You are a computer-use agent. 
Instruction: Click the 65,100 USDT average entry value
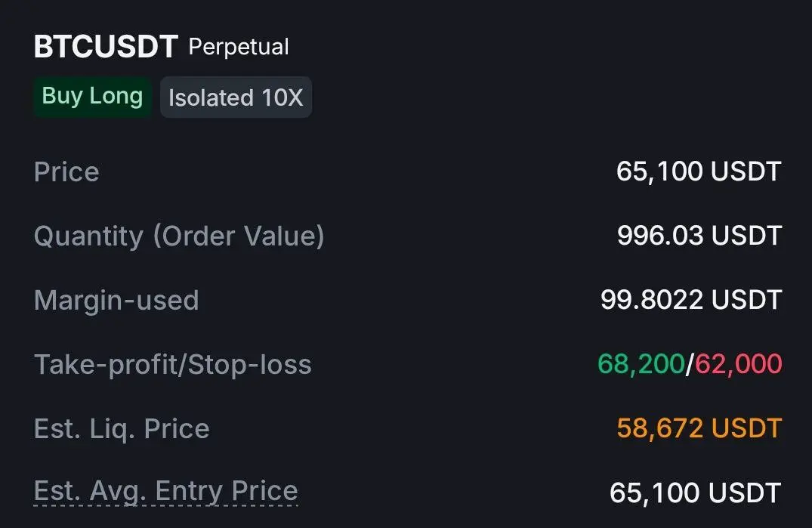[x=695, y=493]
